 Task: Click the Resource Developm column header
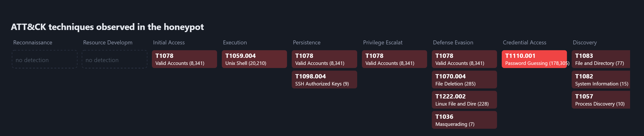pos(108,42)
